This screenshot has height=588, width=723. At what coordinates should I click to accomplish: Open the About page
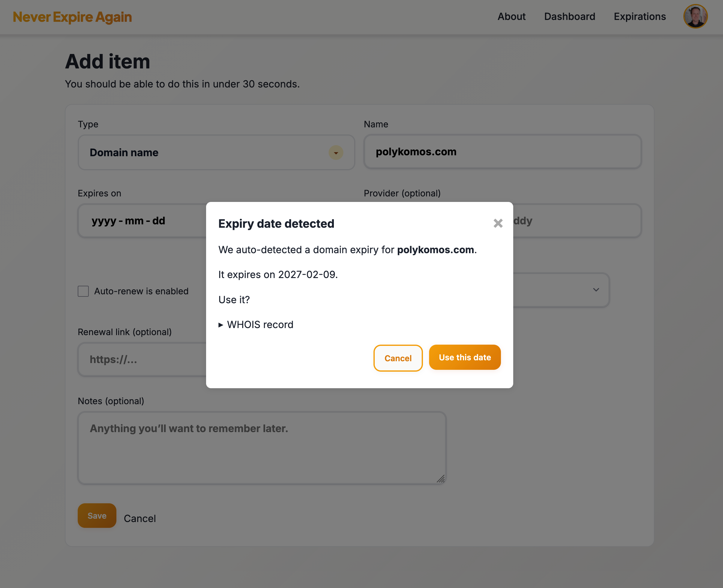point(511,16)
